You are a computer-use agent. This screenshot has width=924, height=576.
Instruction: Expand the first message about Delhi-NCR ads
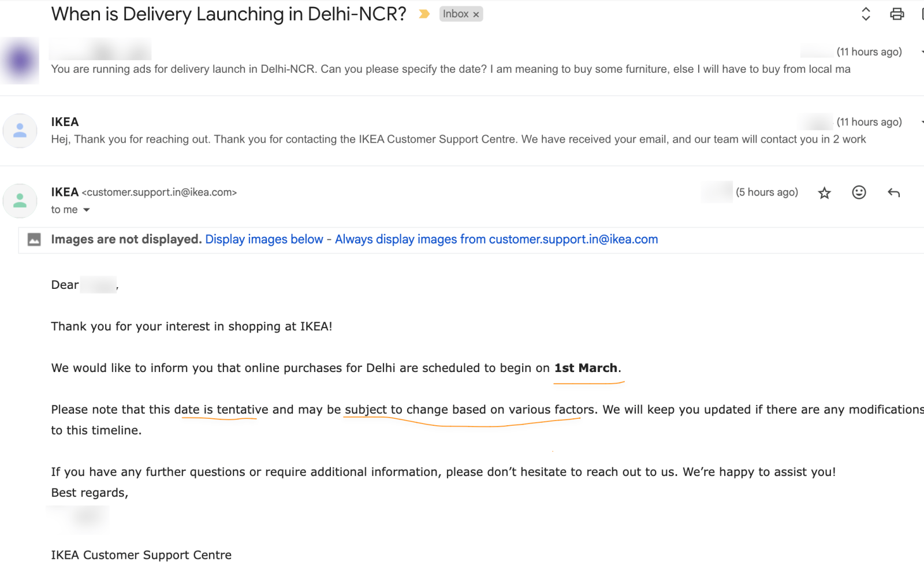pyautogui.click(x=450, y=69)
